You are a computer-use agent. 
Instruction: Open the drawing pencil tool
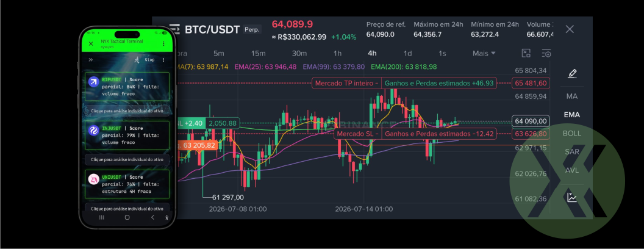[572, 74]
